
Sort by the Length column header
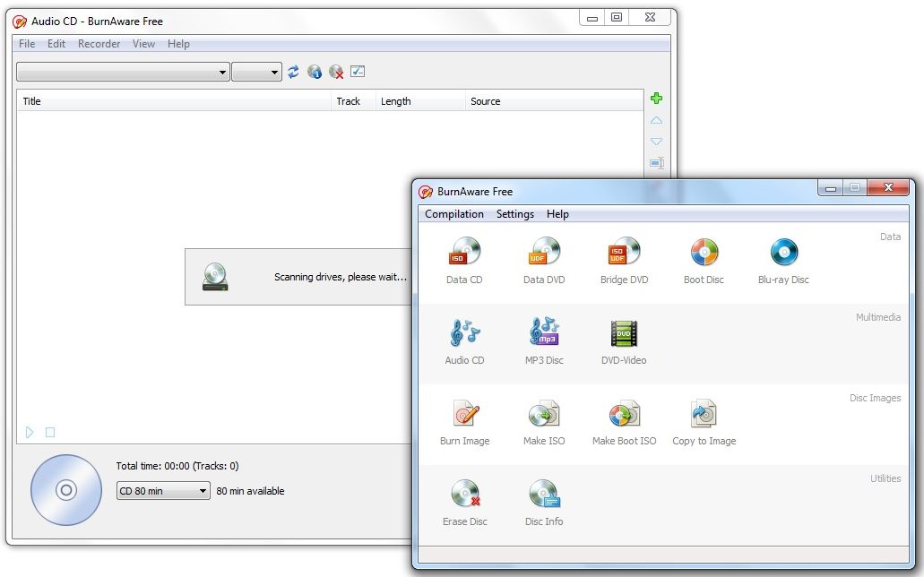tap(419, 101)
